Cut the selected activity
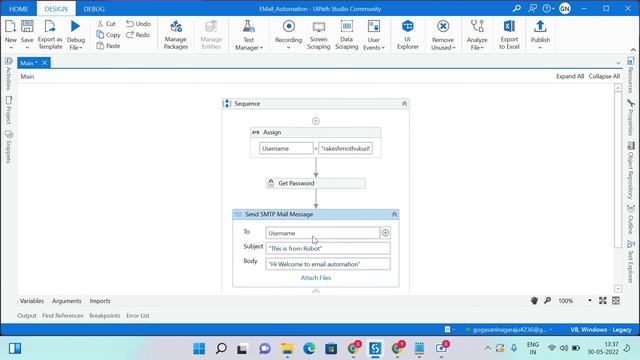The image size is (640, 360). 107,24
